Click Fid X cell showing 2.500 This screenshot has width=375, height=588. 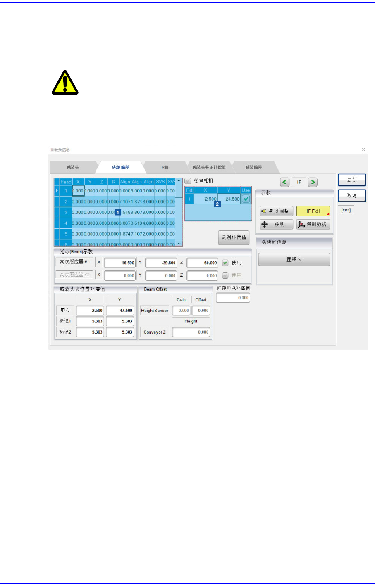coord(205,199)
